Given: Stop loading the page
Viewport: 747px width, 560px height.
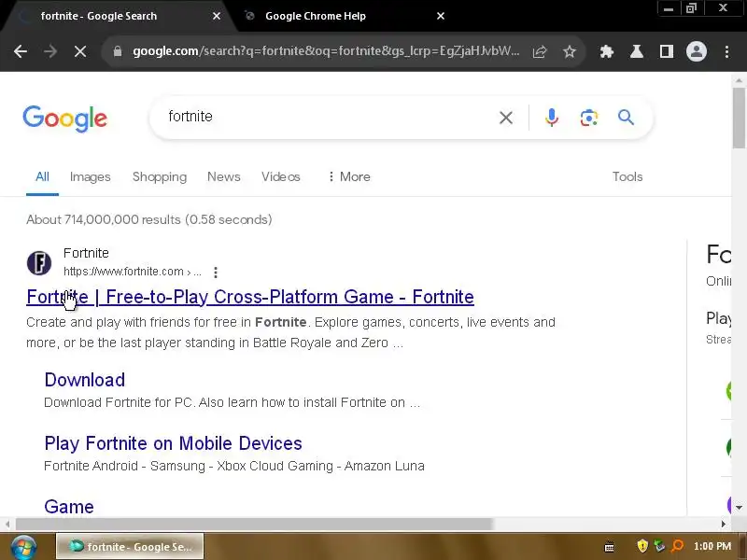Looking at the screenshot, I should [x=80, y=51].
